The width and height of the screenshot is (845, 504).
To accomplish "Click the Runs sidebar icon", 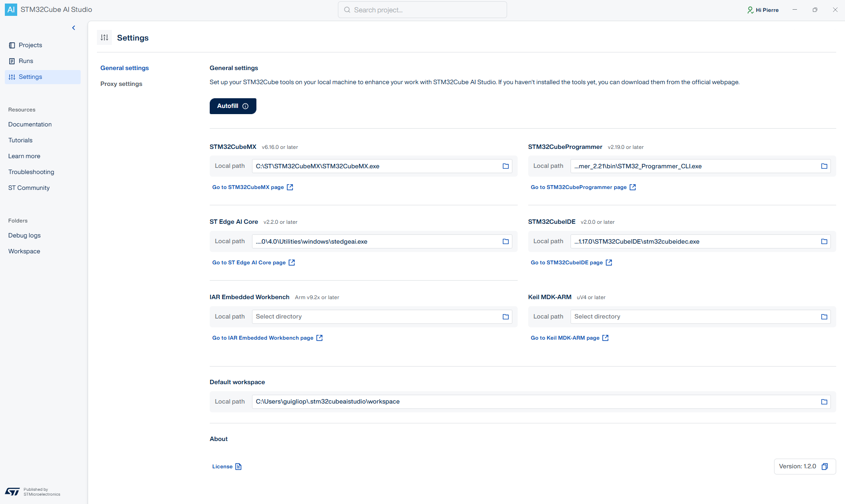I will (12, 61).
